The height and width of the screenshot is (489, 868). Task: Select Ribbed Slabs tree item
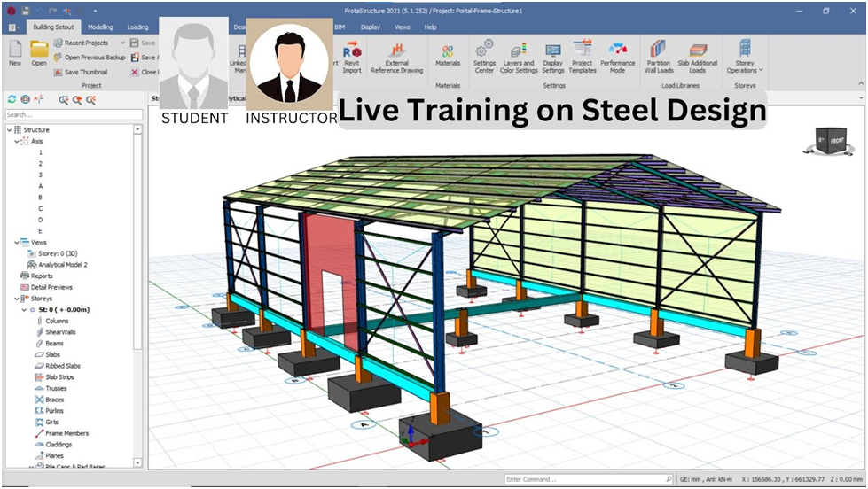coord(63,366)
